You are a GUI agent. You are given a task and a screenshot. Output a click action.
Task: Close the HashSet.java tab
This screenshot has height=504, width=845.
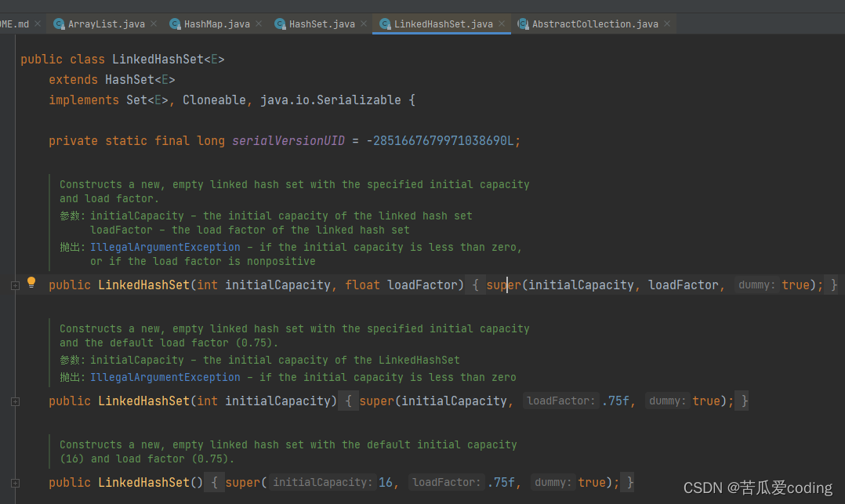(x=363, y=24)
